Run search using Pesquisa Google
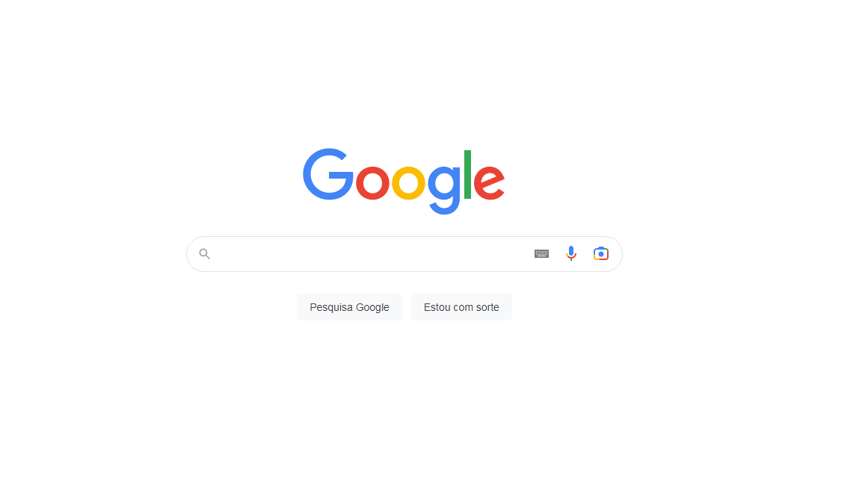The image size is (868, 488). 349,307
